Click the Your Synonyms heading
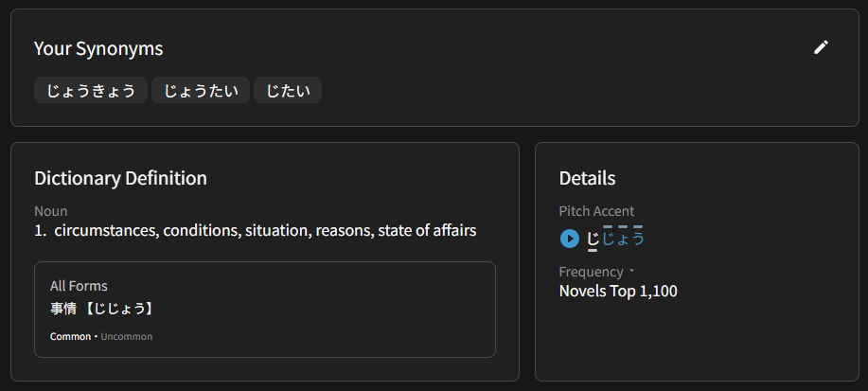This screenshot has width=868, height=391. coord(98,48)
